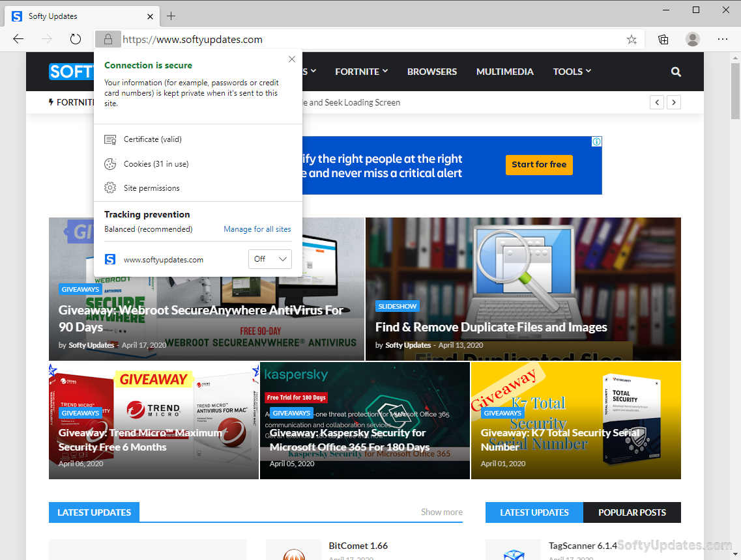Click Softy Updates author on duplicate files article
Viewport: 741px width, 560px height.
[x=408, y=345]
